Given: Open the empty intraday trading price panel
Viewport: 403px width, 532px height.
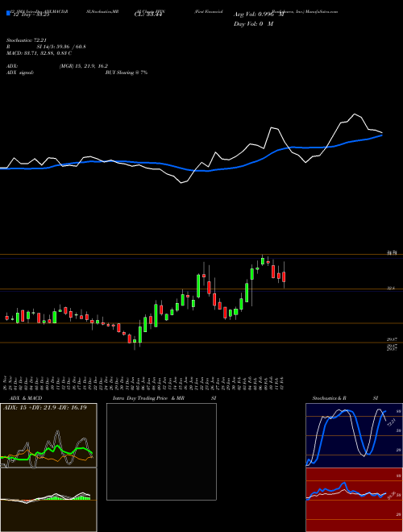Looking at the screenshot, I should pos(161,451).
